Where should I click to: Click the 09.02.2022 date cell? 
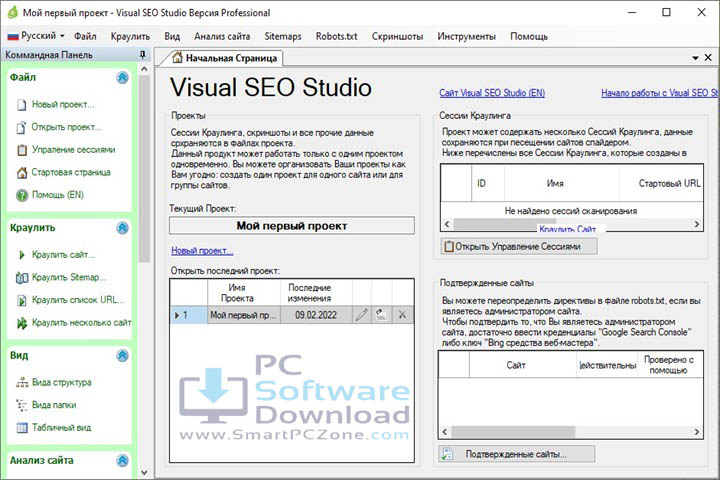coord(316,315)
